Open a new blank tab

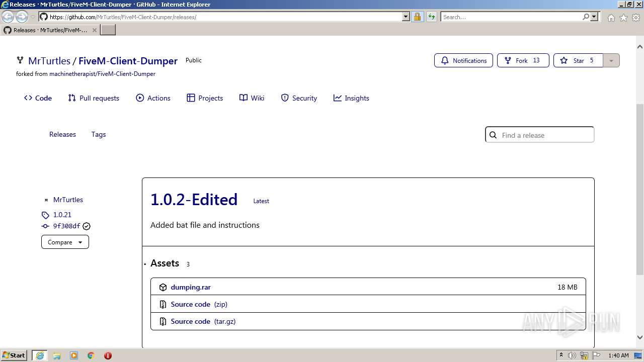tap(108, 30)
